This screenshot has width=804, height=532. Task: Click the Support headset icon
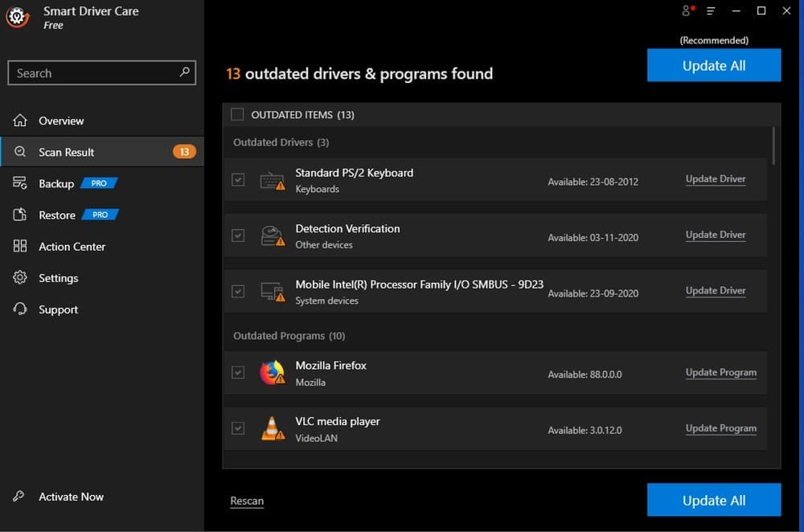pyautogui.click(x=20, y=309)
